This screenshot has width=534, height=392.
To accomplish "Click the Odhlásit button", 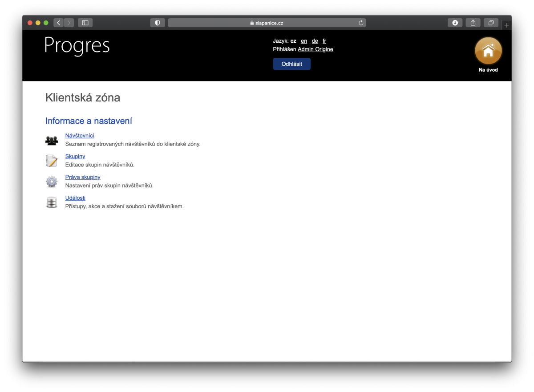I will (x=291, y=64).
